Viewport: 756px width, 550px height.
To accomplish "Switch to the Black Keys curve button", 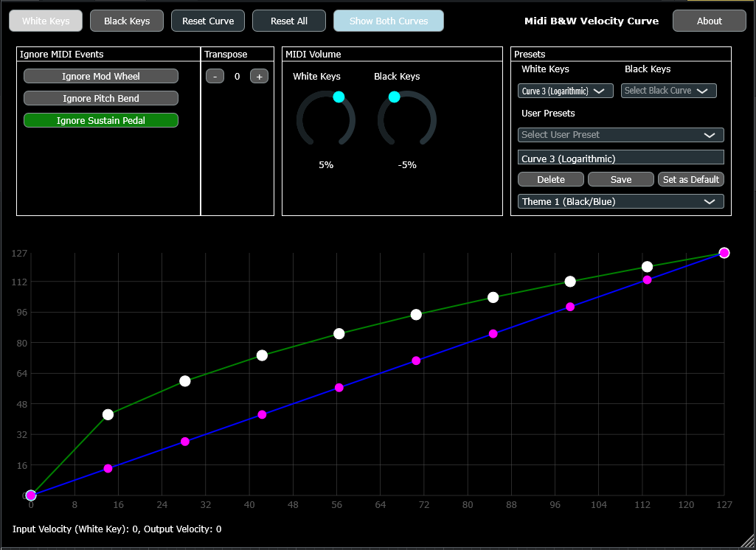I will [127, 21].
